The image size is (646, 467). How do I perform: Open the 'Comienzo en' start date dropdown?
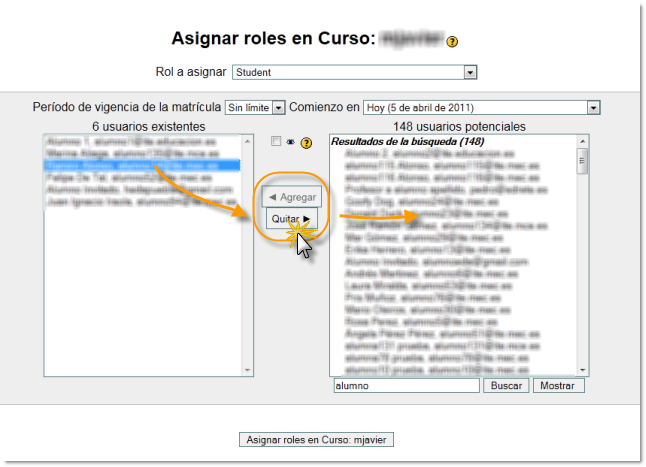(x=482, y=107)
